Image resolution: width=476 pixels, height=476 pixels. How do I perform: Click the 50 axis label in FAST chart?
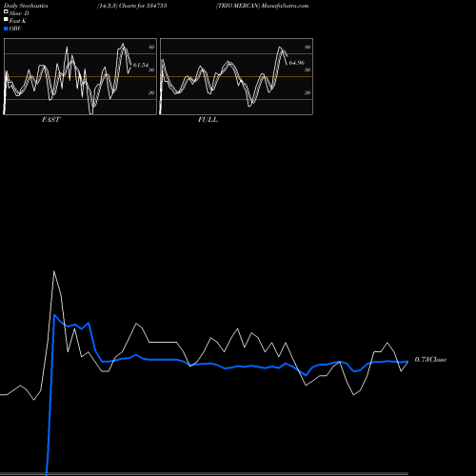[151, 69]
